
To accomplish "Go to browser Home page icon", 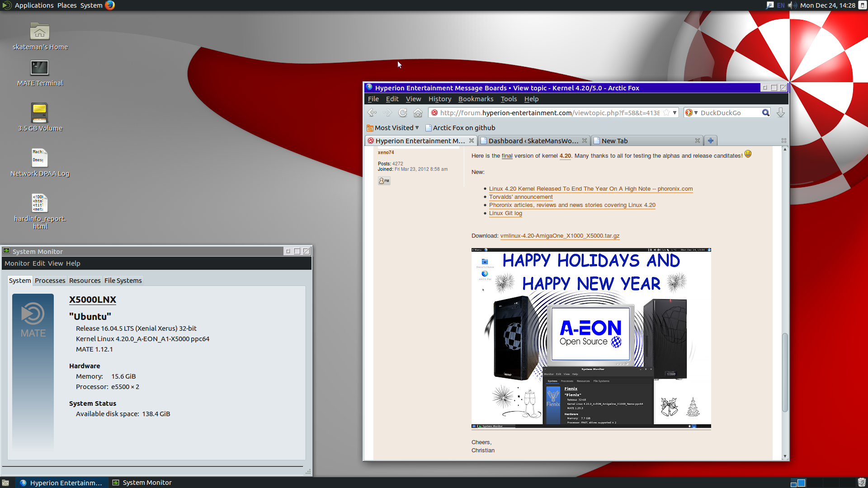I will [x=418, y=113].
